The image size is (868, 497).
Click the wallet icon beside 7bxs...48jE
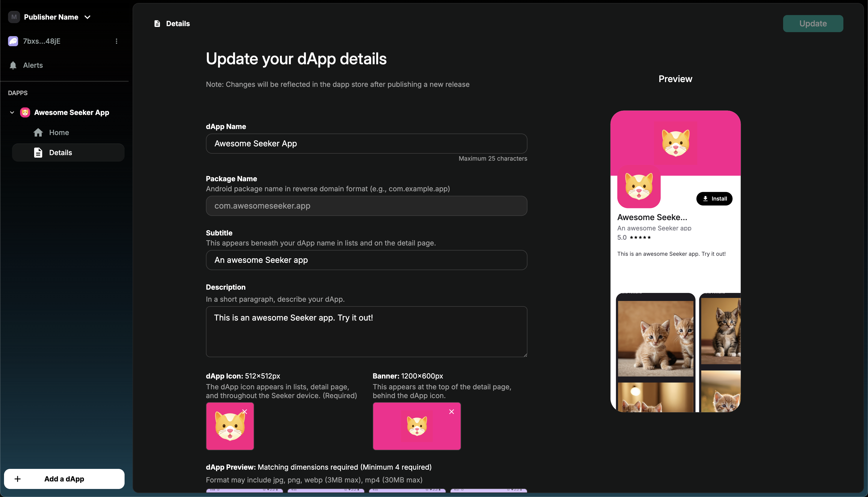click(13, 41)
